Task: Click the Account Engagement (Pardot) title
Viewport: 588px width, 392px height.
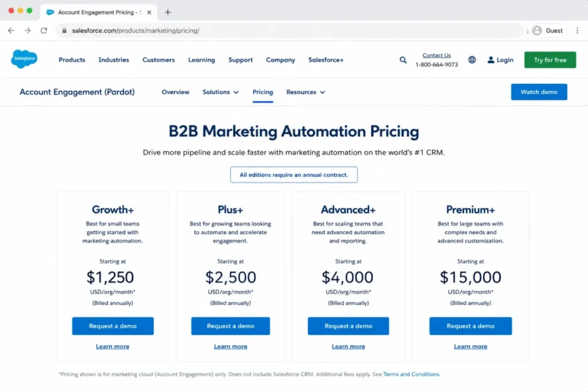Action: (77, 92)
